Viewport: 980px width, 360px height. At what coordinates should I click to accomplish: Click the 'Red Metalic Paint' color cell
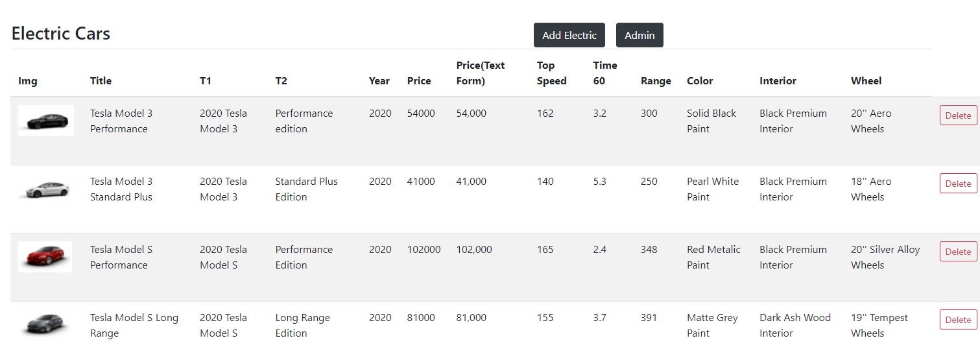point(713,257)
